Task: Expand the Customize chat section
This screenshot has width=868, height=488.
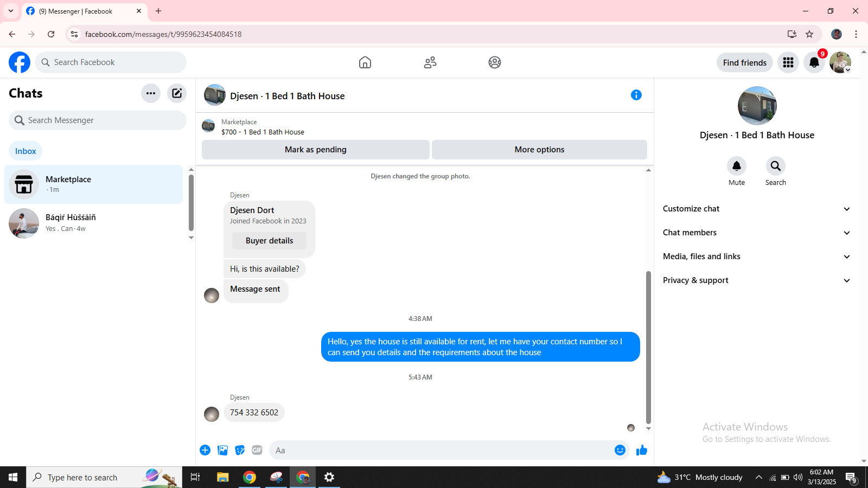Action: pos(757,209)
